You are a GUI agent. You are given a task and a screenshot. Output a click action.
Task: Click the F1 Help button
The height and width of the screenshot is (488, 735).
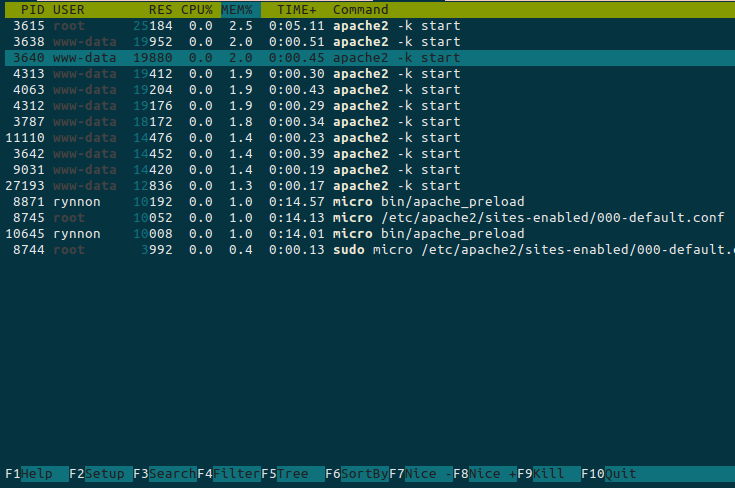tap(37, 473)
